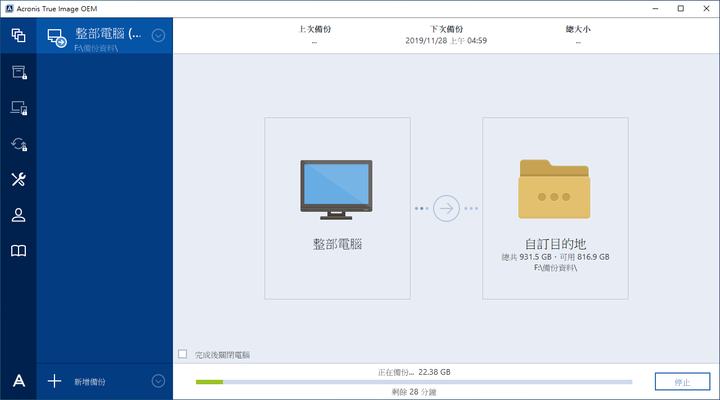Select the 整部電腦 backup list entry
Screen dimensions: 720x400
click(x=105, y=36)
